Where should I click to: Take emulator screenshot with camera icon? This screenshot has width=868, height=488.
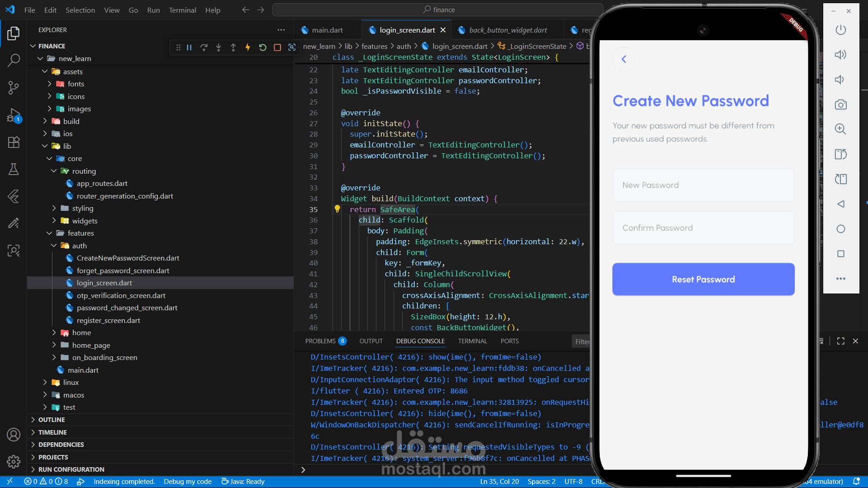840,104
